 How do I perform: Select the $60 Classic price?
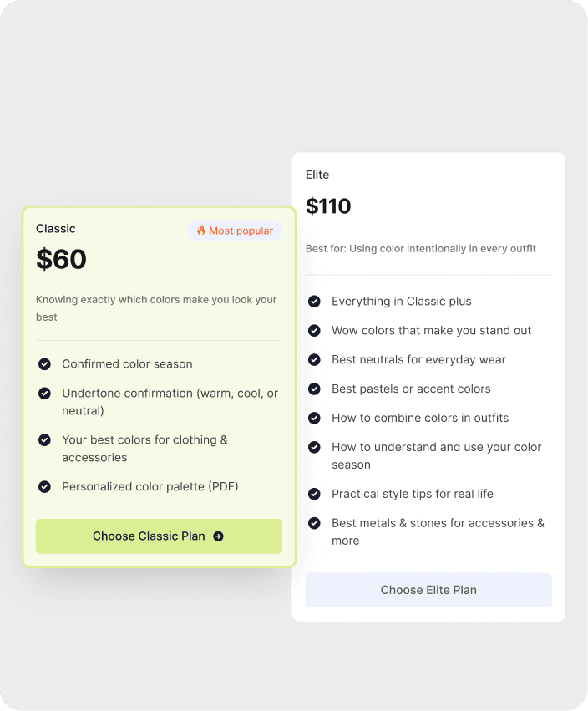click(61, 259)
